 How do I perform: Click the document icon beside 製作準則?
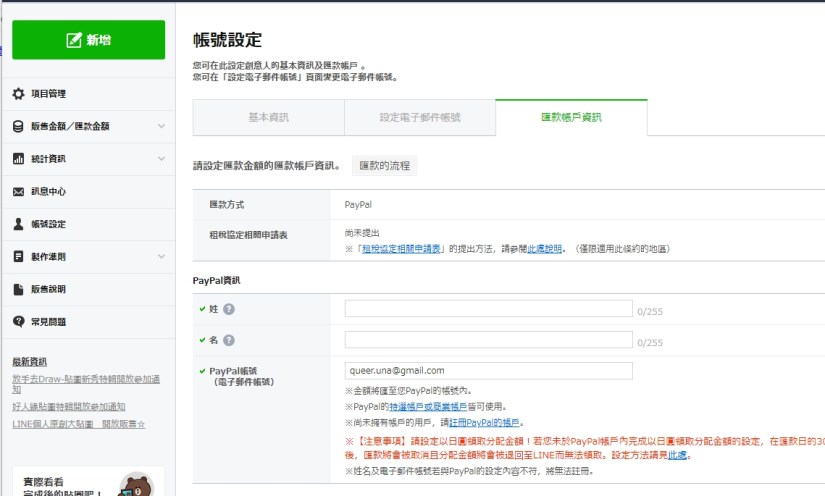point(18,257)
